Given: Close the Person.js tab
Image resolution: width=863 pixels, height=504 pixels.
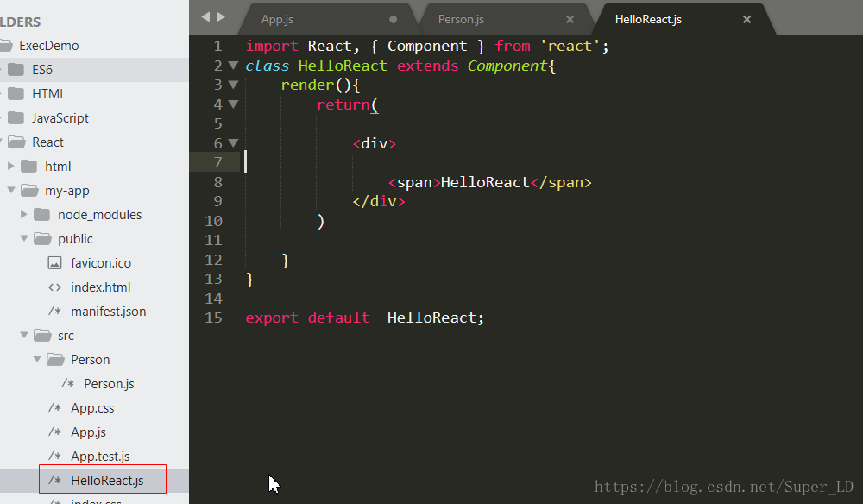Looking at the screenshot, I should click(x=570, y=19).
